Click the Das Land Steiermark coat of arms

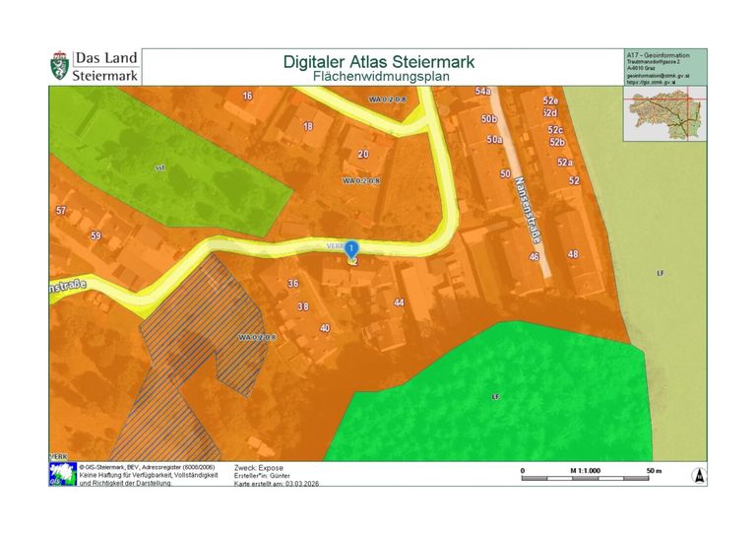tap(60, 67)
